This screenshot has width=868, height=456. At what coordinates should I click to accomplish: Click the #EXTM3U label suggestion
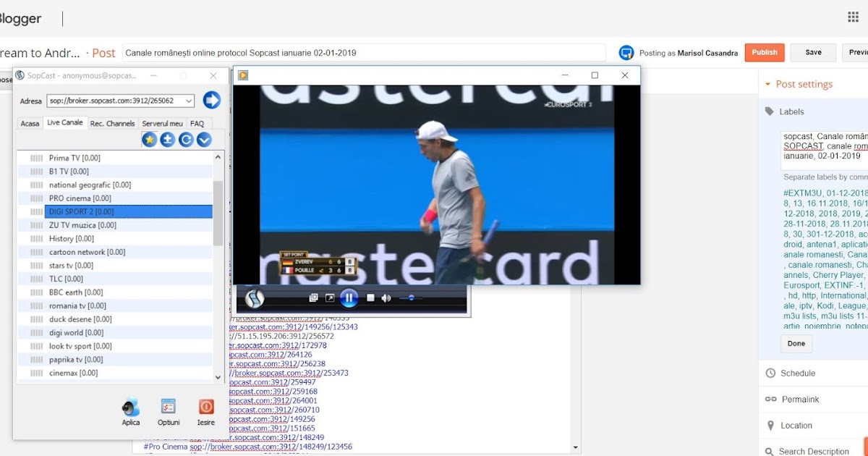(803, 193)
